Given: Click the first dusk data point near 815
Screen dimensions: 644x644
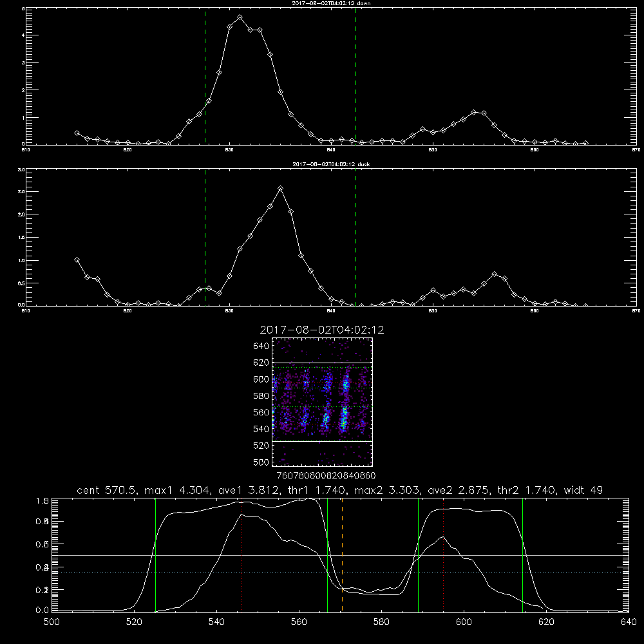Looking at the screenshot, I should (77, 260).
